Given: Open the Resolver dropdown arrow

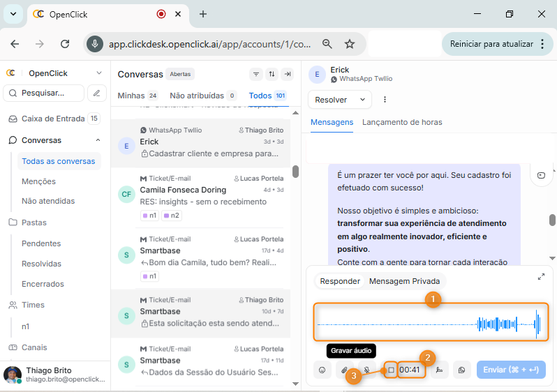Looking at the screenshot, I should coord(362,100).
